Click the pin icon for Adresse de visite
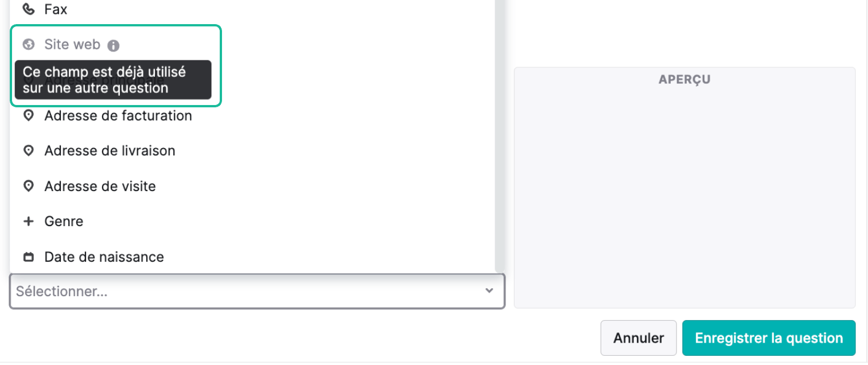Screen dimensions: 868x365 pos(28,187)
